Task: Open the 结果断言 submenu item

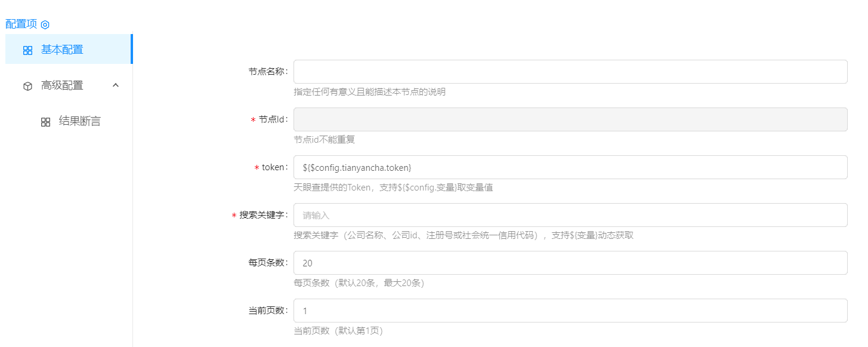Action: [x=69, y=121]
